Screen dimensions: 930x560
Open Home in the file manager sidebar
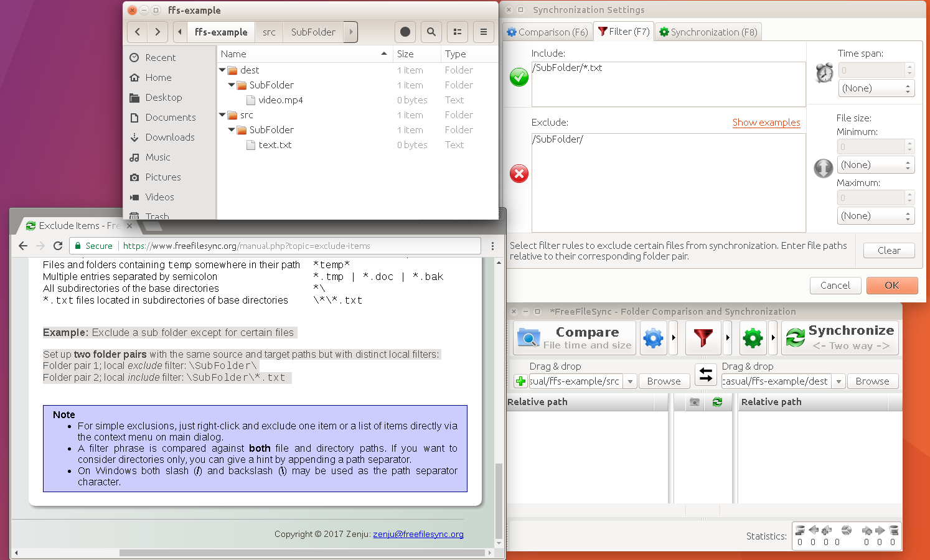[158, 77]
